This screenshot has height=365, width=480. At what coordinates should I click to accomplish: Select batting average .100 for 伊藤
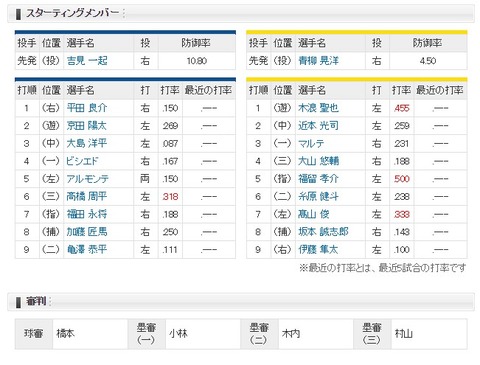pyautogui.click(x=401, y=249)
